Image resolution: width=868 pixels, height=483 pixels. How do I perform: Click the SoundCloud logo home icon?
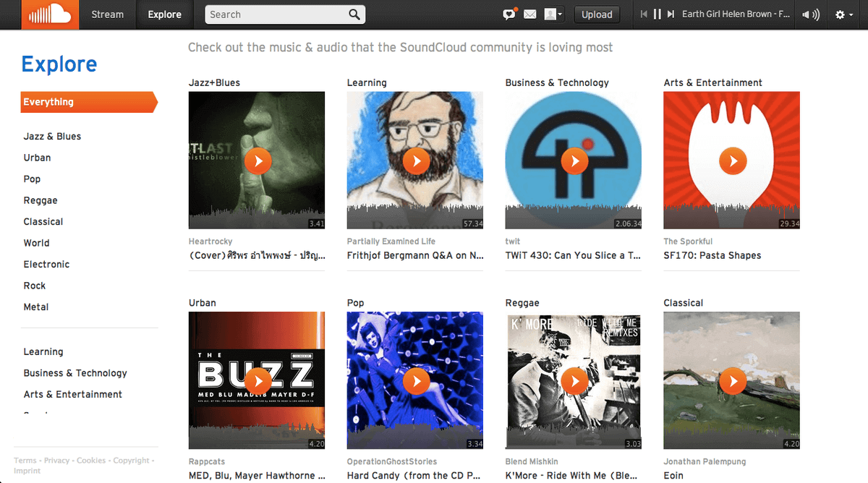click(x=51, y=14)
